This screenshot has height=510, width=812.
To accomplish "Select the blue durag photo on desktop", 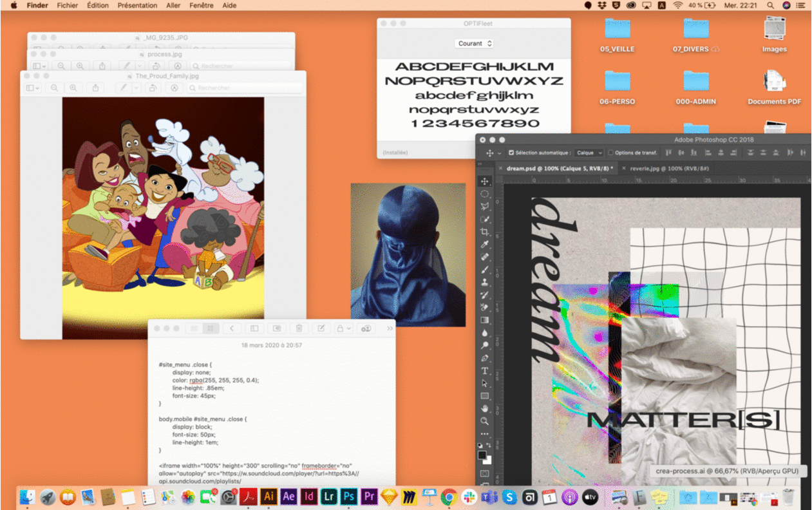I will point(408,255).
